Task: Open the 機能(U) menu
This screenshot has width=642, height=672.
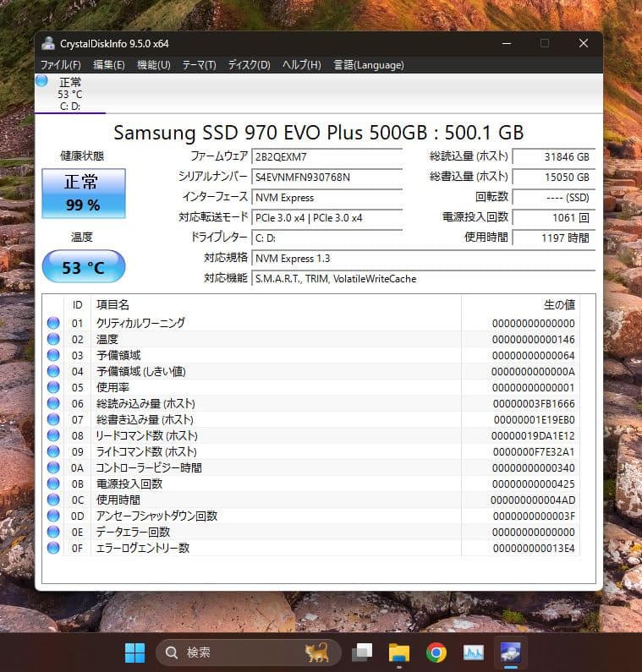Action: click(x=154, y=65)
